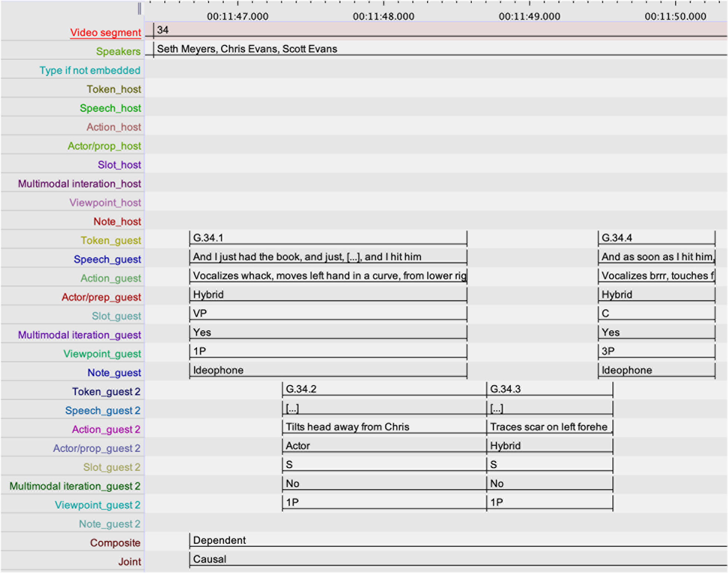Select the Causal joint annotation
Viewport: 728px width, 573px height.
pos(458,560)
